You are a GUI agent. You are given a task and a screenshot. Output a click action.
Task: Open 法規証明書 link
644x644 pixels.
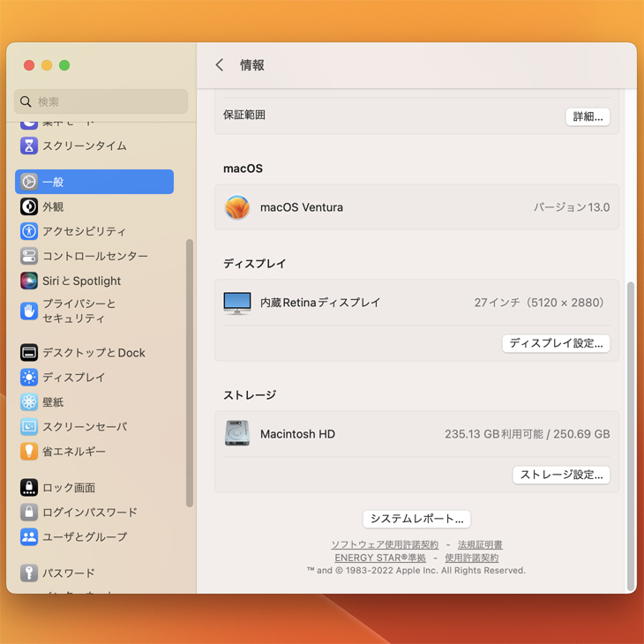tap(480, 544)
